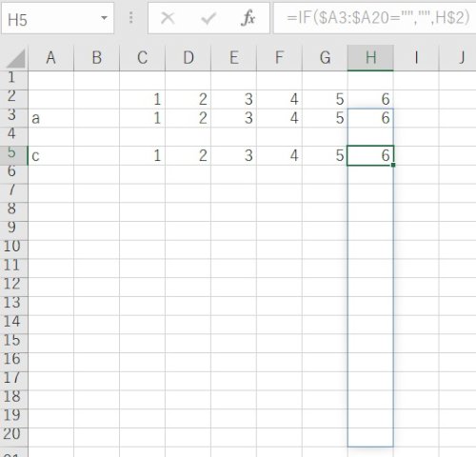Click cell H3 containing 6
476x457 pixels.
[x=370, y=118]
